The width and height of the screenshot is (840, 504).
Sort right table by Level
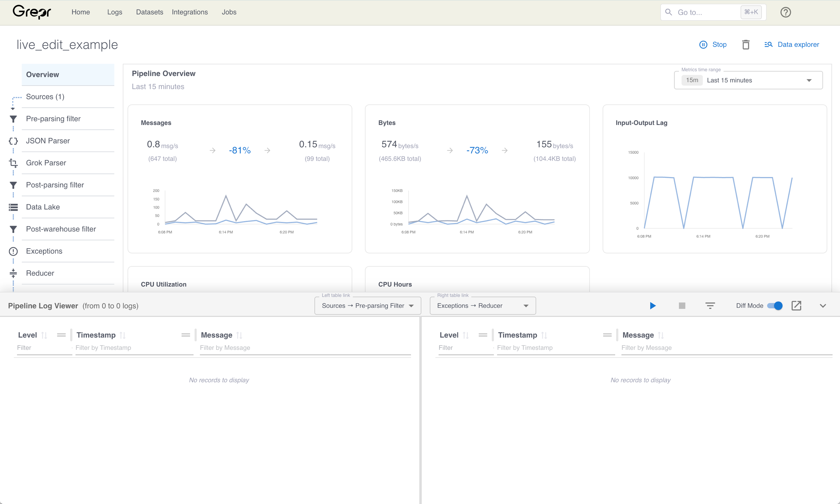pyautogui.click(x=466, y=335)
